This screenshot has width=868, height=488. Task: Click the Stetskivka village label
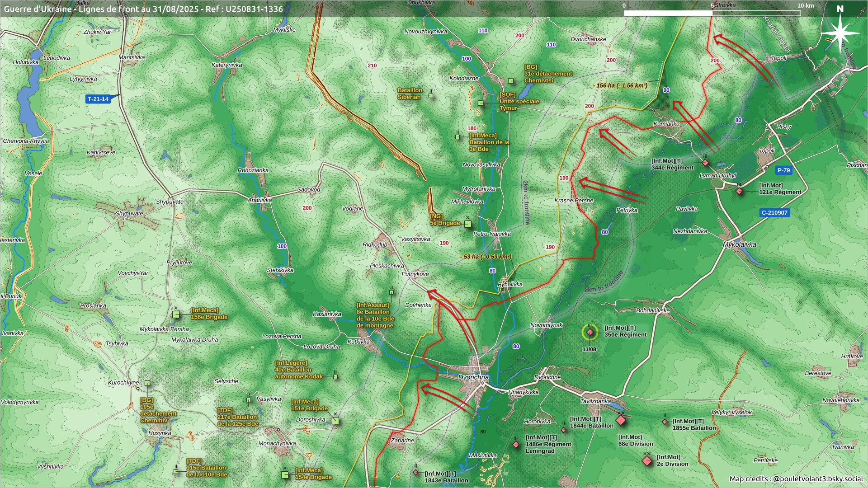pyautogui.click(x=280, y=270)
